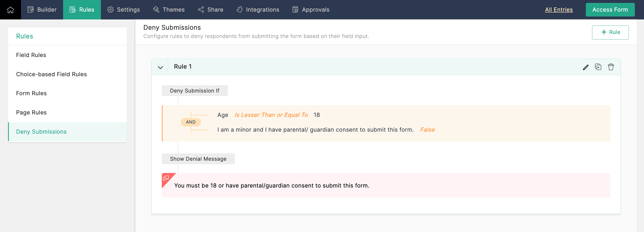Delete Rule 1 with trash icon
644x232 pixels.
[x=611, y=67]
